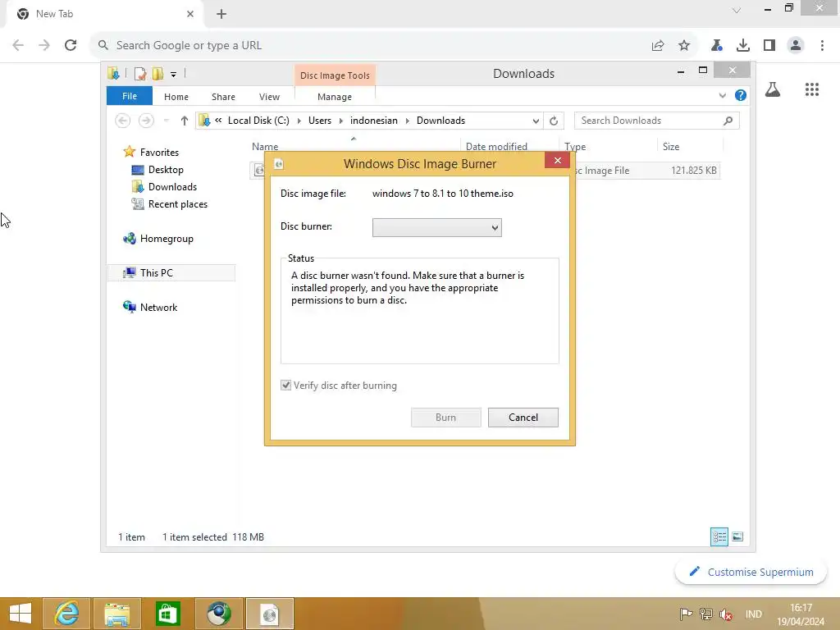The width and height of the screenshot is (840, 630).
Task: Open the apps grid icon on New Tab page
Action: tap(812, 89)
